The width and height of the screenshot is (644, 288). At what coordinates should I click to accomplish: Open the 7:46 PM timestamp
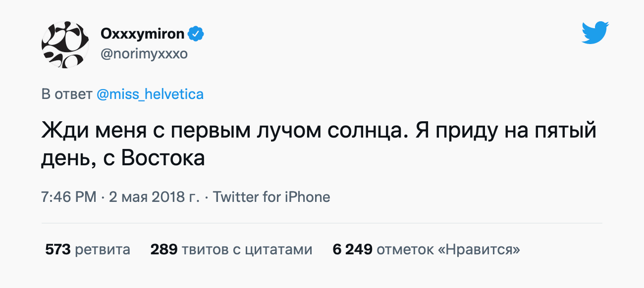point(69,197)
